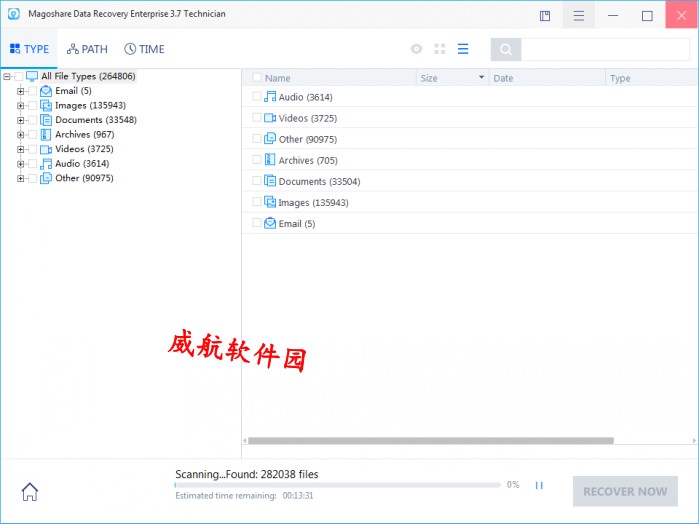Screen dimensions: 699x524
Task: Switch to the TYPE tab
Action: pyautogui.click(x=29, y=49)
